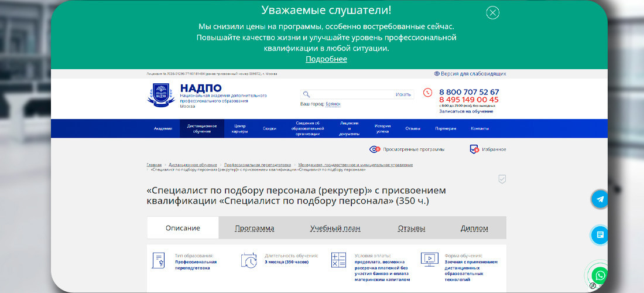
Task: Go to Главная breadcrumb
Action: tap(154, 165)
